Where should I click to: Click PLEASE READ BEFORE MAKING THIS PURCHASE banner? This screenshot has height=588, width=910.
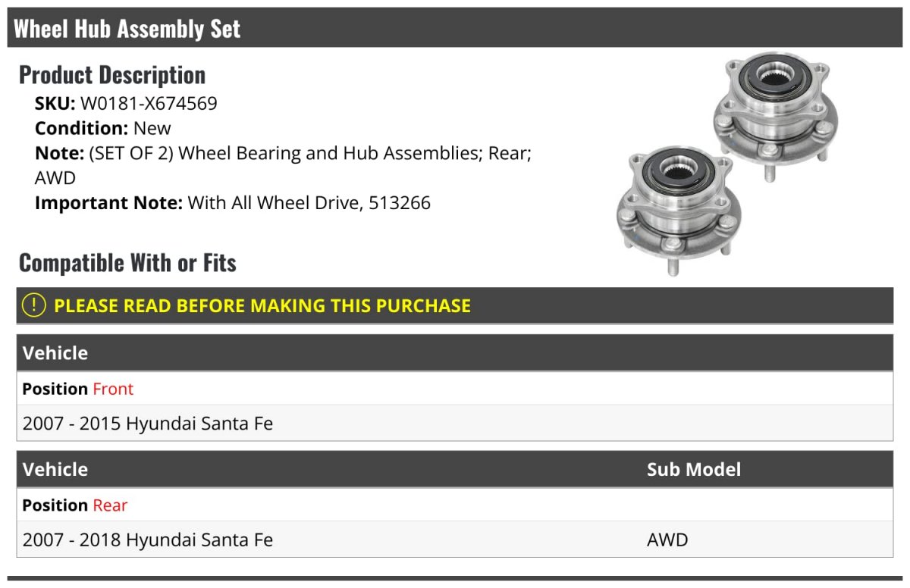pos(455,305)
